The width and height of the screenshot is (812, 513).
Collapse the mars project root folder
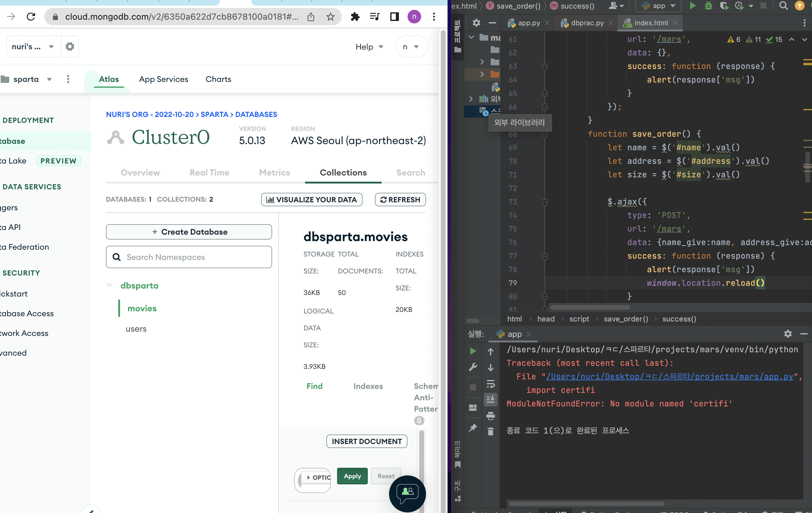tap(471, 37)
